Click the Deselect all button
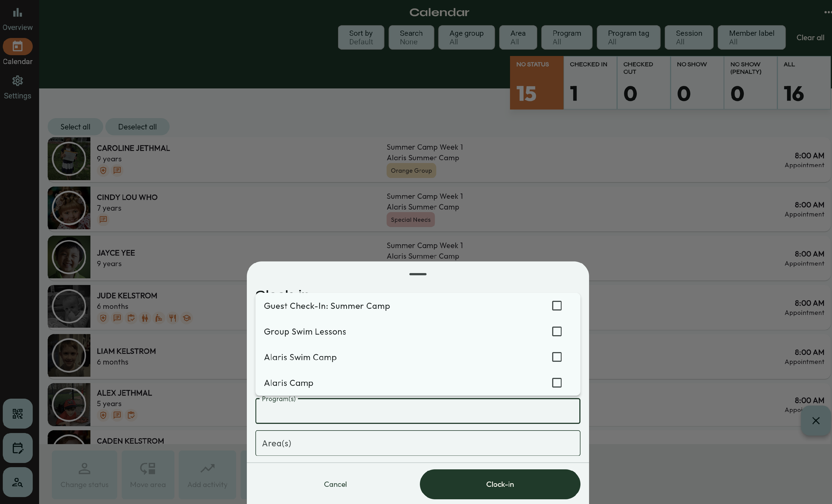Viewport: 832px width, 504px height. click(x=138, y=127)
